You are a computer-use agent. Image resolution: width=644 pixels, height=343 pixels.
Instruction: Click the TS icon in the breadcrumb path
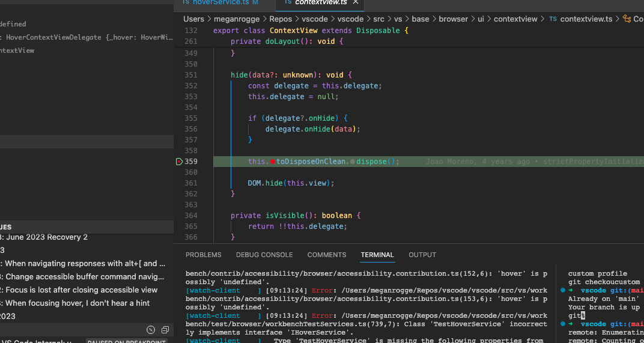click(x=553, y=19)
